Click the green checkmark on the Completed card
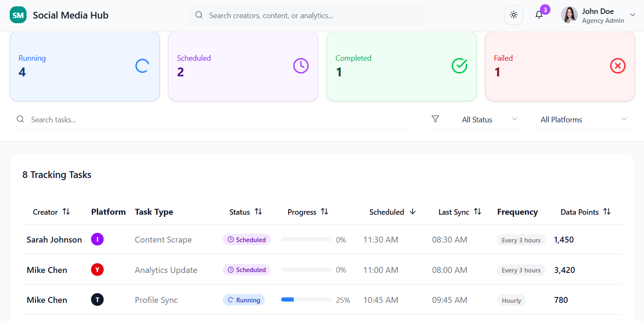The width and height of the screenshot is (644, 321). click(x=459, y=66)
